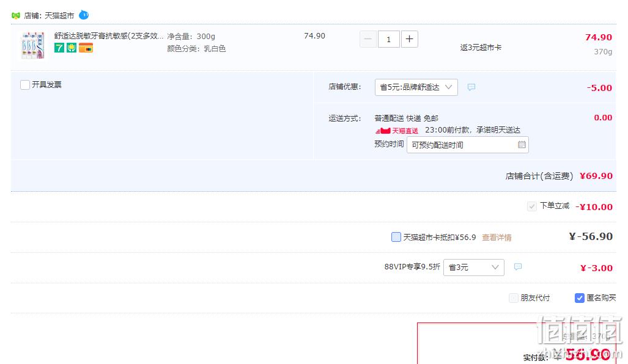
Task: Open the toothpaste product thumbnail
Action: pos(33,45)
